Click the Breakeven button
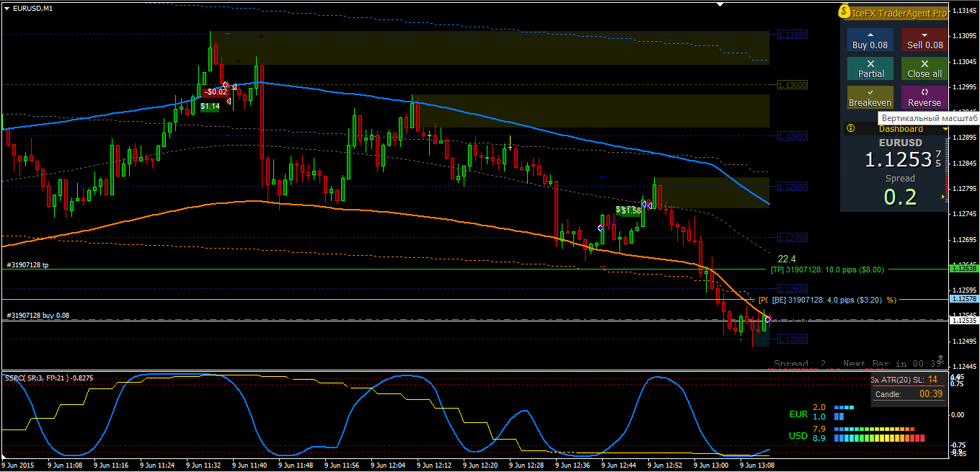980x472 pixels. coord(870,97)
